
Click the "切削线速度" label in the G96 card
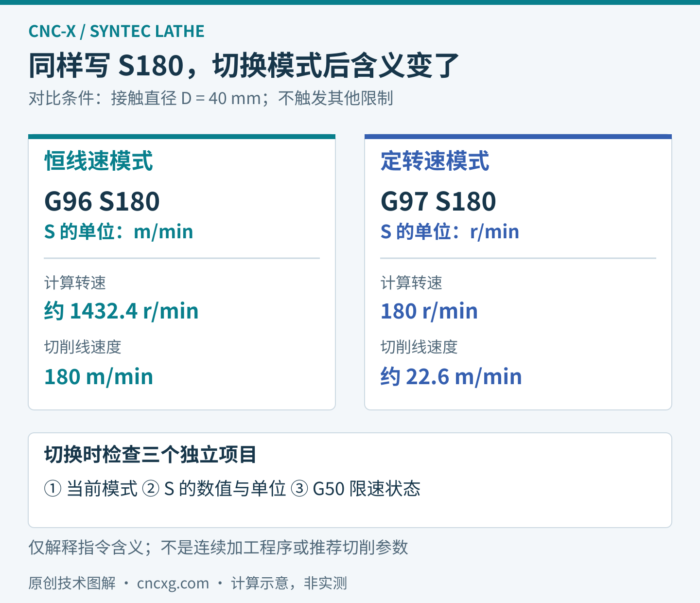[83, 347]
